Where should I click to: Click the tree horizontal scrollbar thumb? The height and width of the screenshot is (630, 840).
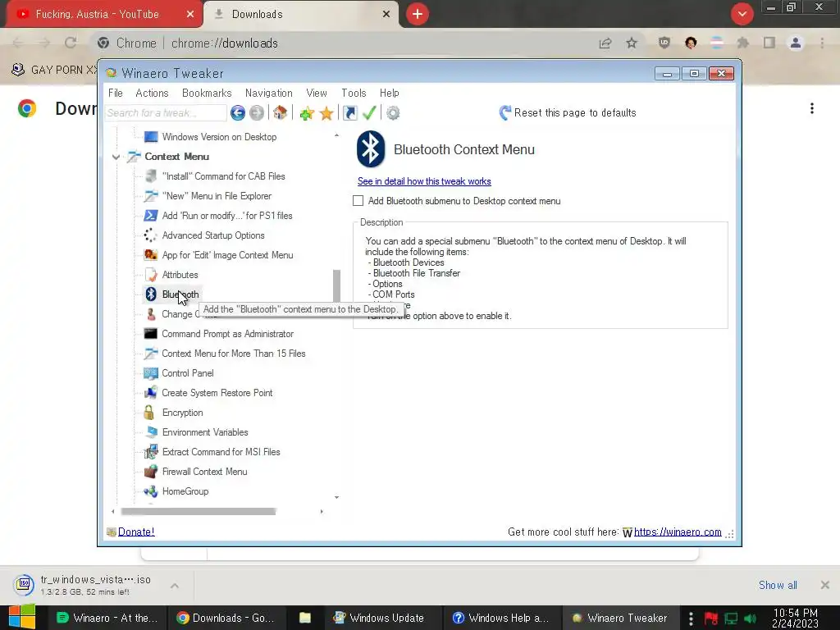coord(199,512)
